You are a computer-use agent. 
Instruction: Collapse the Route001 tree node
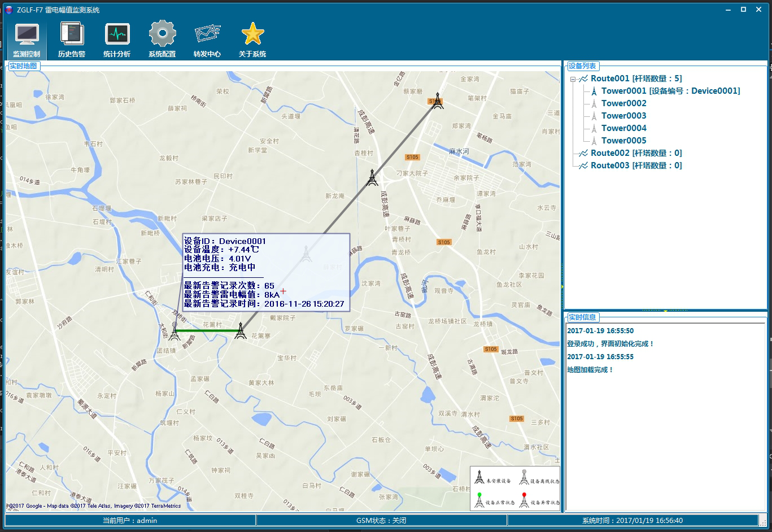[x=573, y=79]
